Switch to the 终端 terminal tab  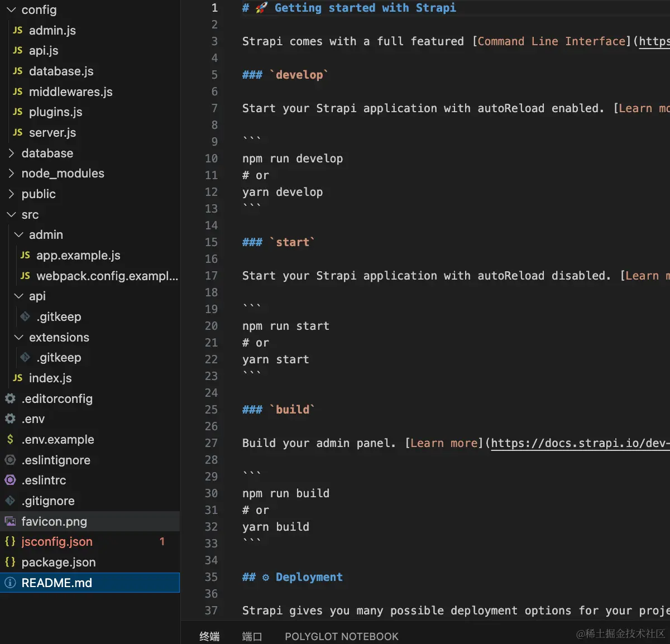209,636
